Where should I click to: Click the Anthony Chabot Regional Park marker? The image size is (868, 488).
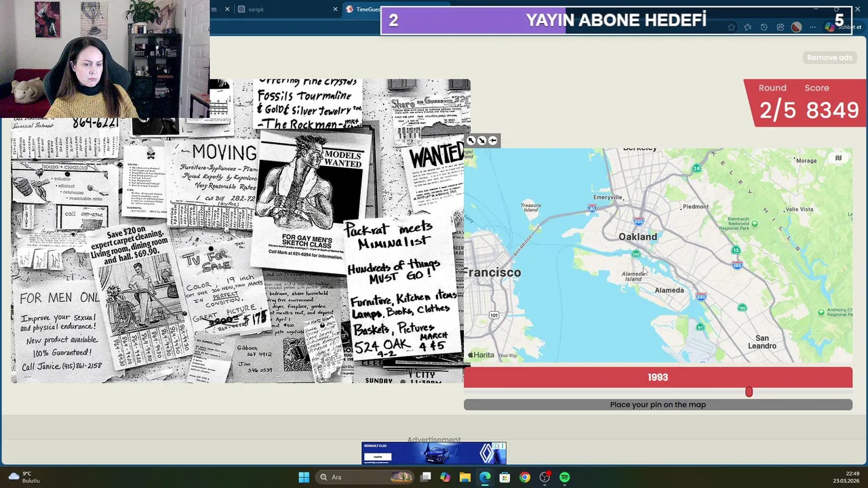coord(821,312)
